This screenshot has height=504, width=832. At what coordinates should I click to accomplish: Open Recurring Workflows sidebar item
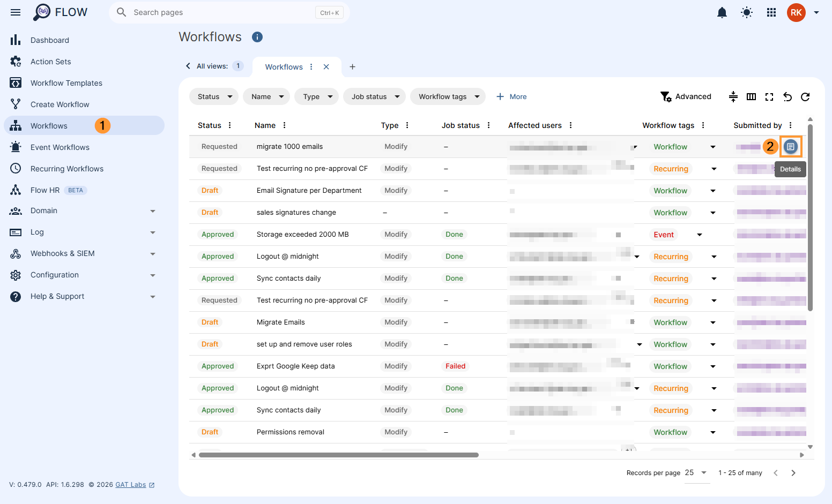tap(84, 169)
